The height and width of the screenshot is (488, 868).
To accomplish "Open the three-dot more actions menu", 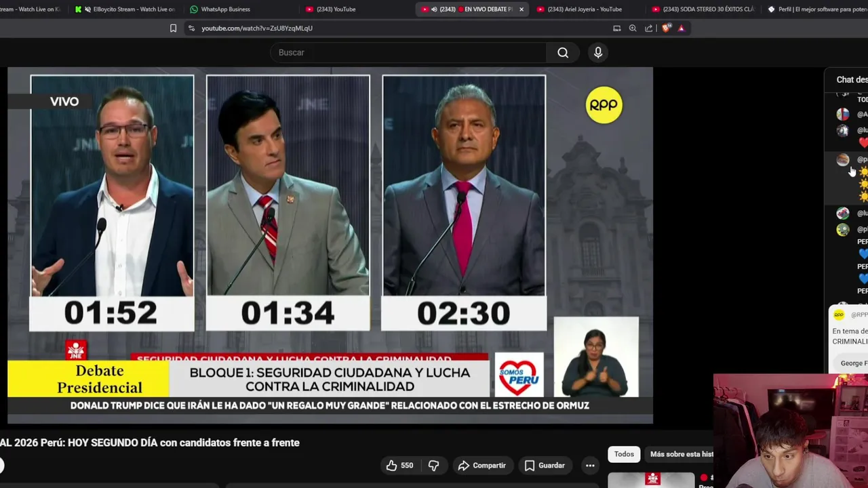I will [590, 466].
